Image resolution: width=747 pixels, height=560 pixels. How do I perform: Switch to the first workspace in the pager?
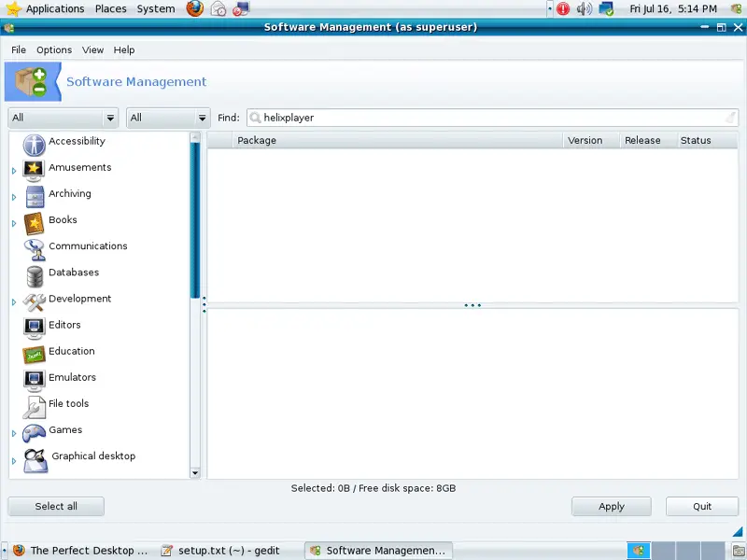639,551
